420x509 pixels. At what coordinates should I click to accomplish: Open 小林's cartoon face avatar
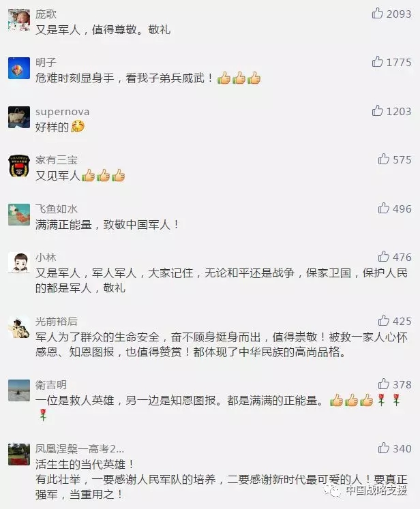19,263
